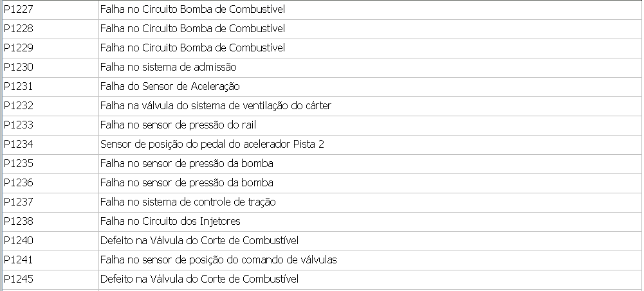This screenshot has width=644, height=291.
Task: Select the P1227 code cell
Action: (x=19, y=10)
